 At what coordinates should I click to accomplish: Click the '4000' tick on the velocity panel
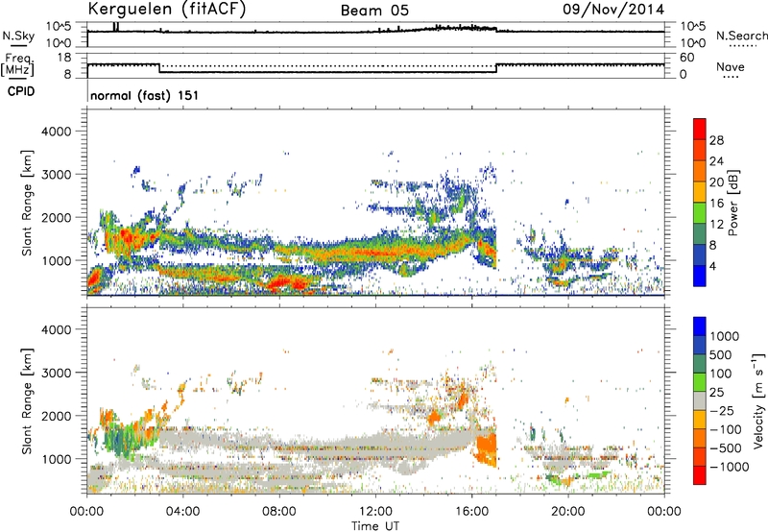tap(56, 329)
